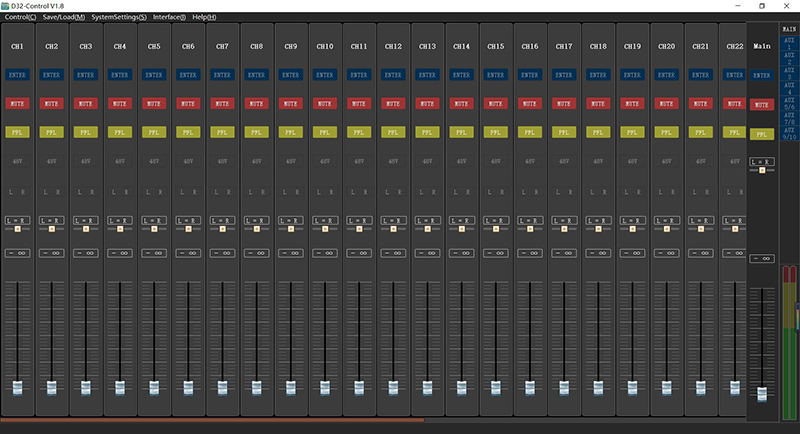
Task: Mute the Main output channel
Action: 762,105
